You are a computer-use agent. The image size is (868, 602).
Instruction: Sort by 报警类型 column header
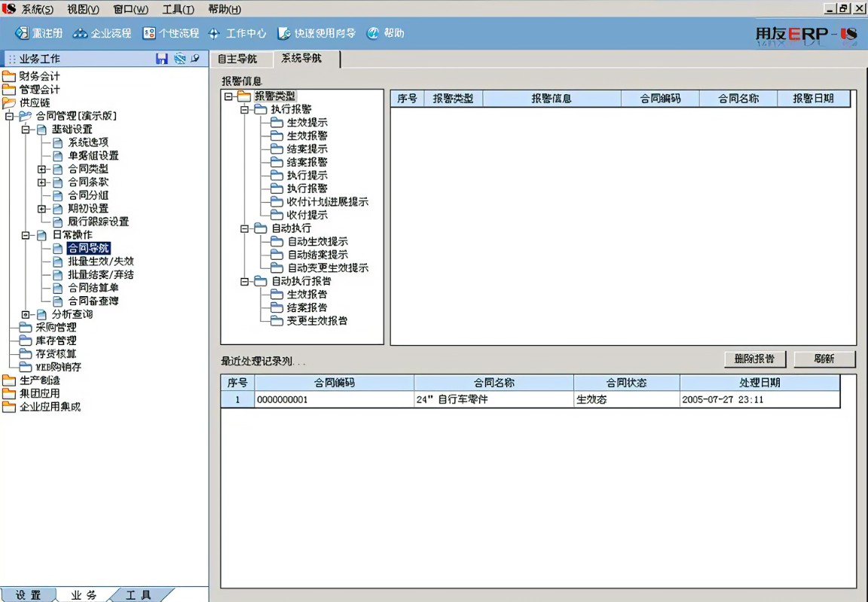tap(453, 99)
